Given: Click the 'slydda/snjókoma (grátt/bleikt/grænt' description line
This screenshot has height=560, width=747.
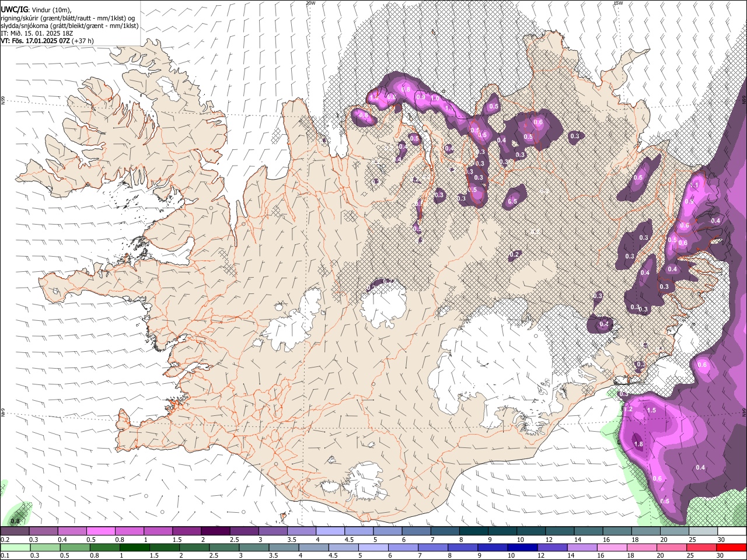Looking at the screenshot, I should tap(70, 26).
